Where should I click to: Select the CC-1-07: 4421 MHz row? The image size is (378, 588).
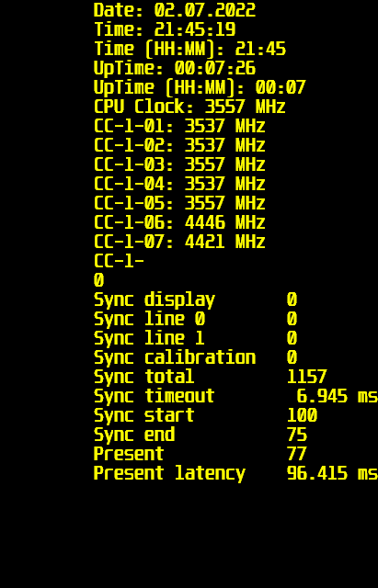pos(179,242)
